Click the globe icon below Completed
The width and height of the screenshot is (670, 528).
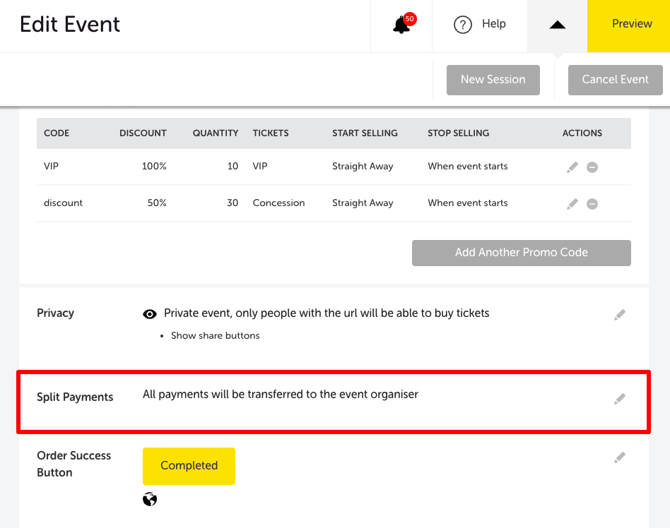[x=150, y=499]
